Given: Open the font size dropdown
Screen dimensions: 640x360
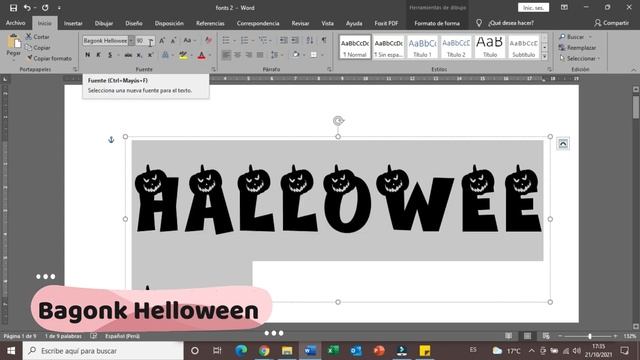Looking at the screenshot, I should coord(151,40).
